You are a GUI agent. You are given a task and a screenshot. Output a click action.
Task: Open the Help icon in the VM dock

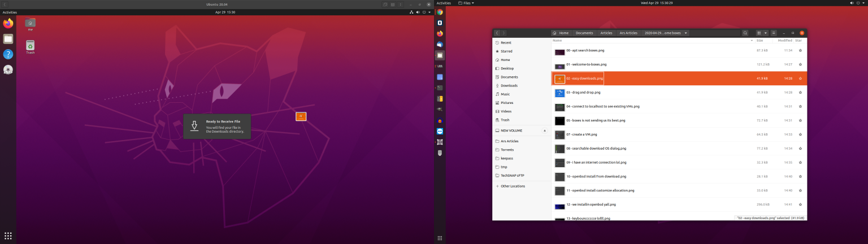coord(8,54)
